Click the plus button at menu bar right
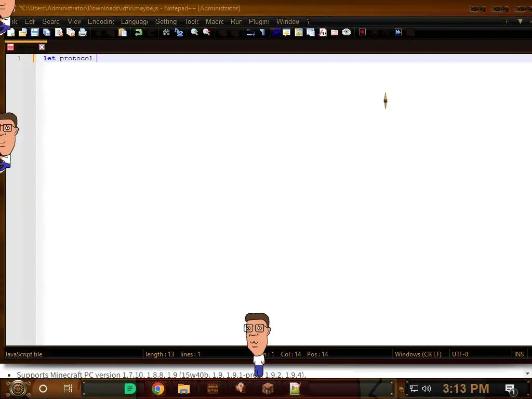 [x=507, y=21]
